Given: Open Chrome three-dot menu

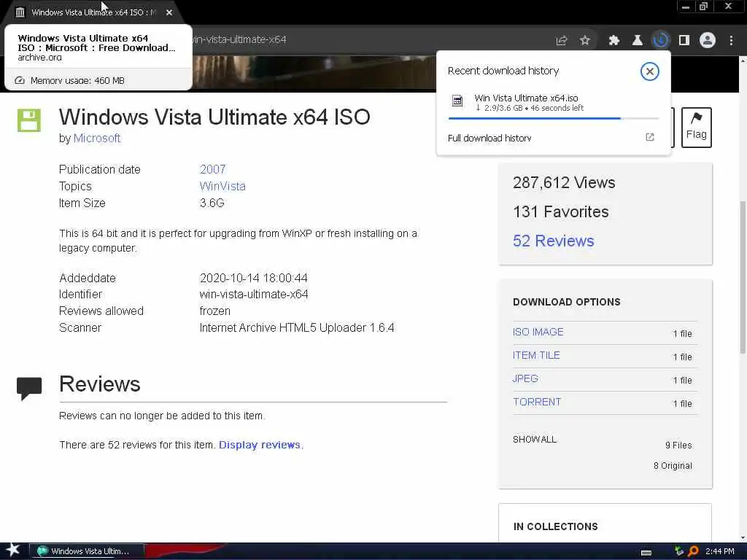Looking at the screenshot, I should point(731,41).
